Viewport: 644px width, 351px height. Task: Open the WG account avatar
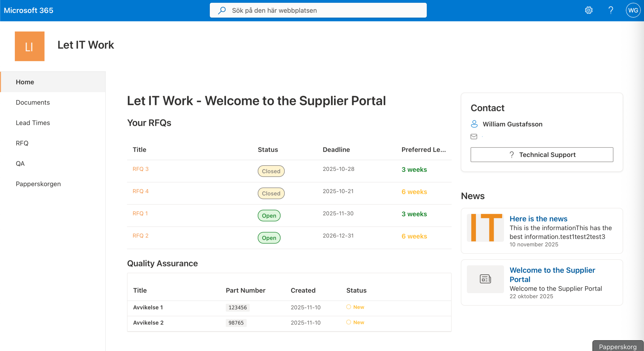(x=633, y=10)
